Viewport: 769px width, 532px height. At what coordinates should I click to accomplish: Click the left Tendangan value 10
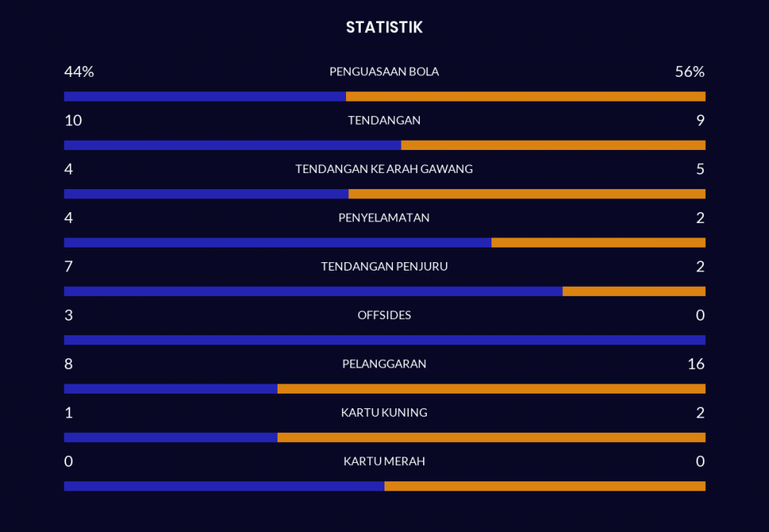point(73,121)
